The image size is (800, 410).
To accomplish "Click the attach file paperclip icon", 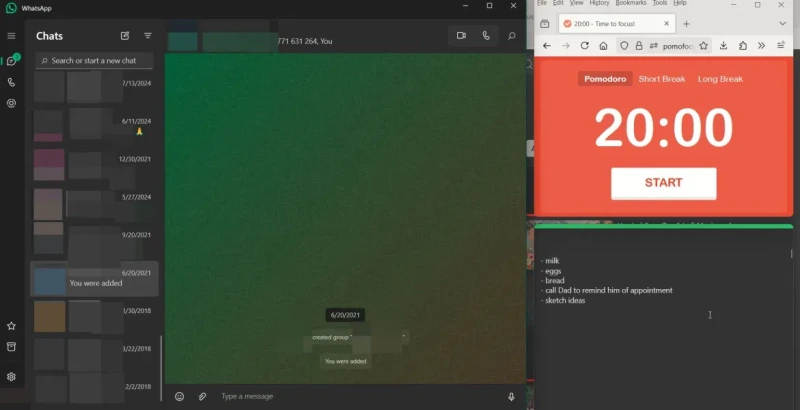I will click(x=202, y=396).
